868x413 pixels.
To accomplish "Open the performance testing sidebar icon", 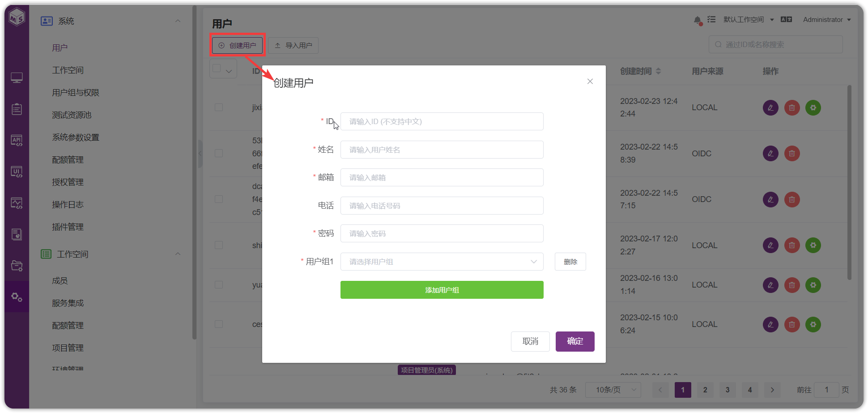I will coord(17,203).
